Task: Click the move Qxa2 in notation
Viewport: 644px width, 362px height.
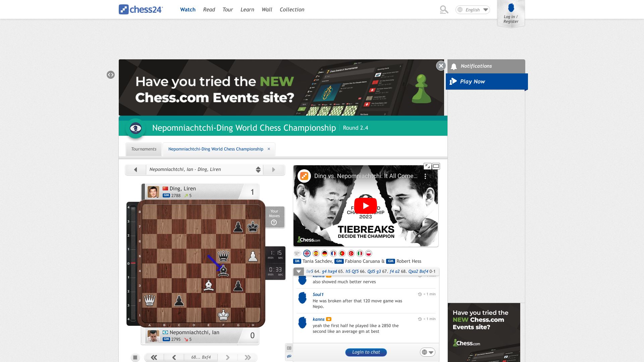Action: 413,271
